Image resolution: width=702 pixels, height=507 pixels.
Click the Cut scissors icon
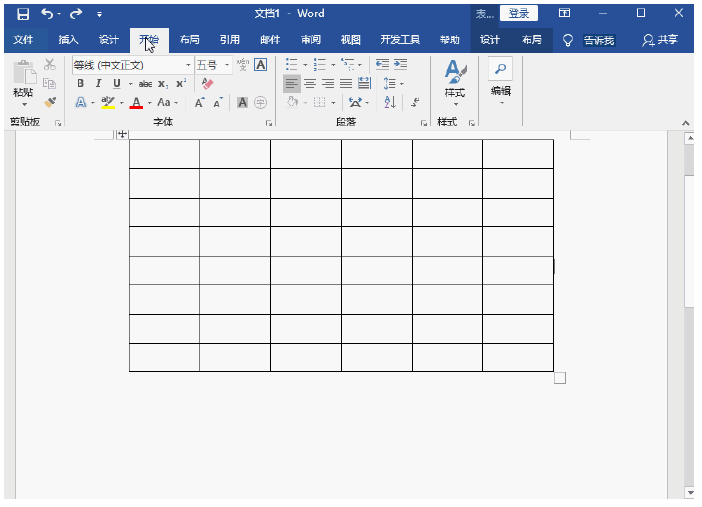(50, 64)
